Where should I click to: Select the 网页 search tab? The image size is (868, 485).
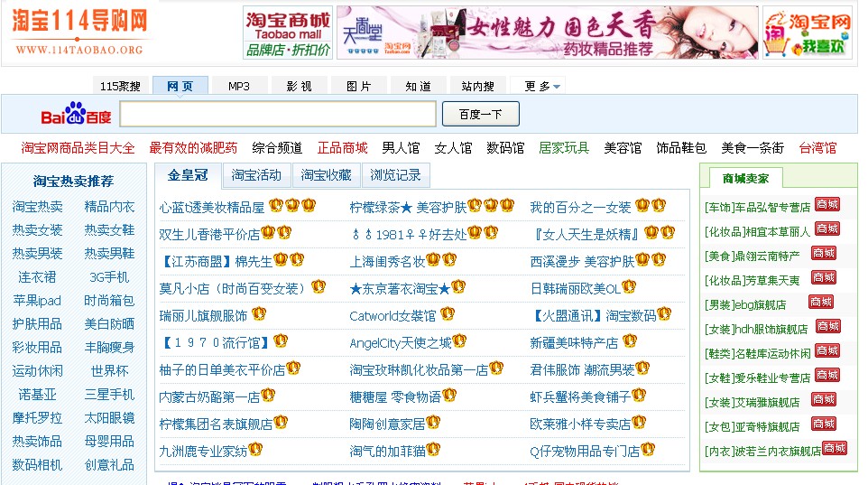pos(180,86)
